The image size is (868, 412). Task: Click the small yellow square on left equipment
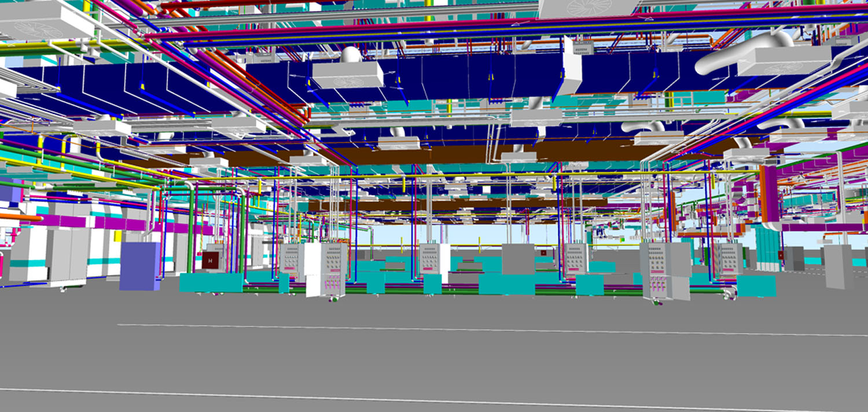coord(117,236)
